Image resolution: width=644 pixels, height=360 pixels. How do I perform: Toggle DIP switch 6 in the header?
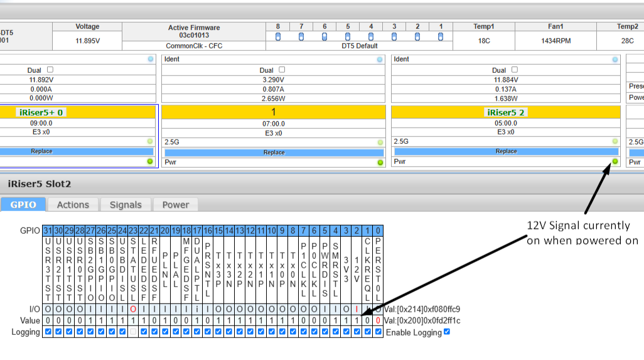pyautogui.click(x=325, y=36)
